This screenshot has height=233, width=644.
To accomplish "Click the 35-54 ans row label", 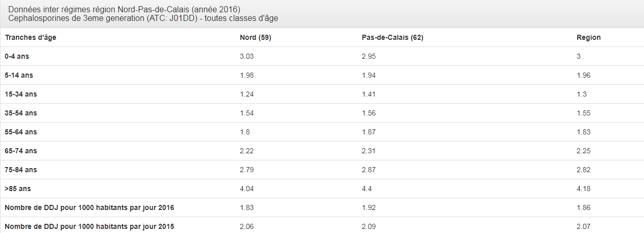I will click(21, 113).
